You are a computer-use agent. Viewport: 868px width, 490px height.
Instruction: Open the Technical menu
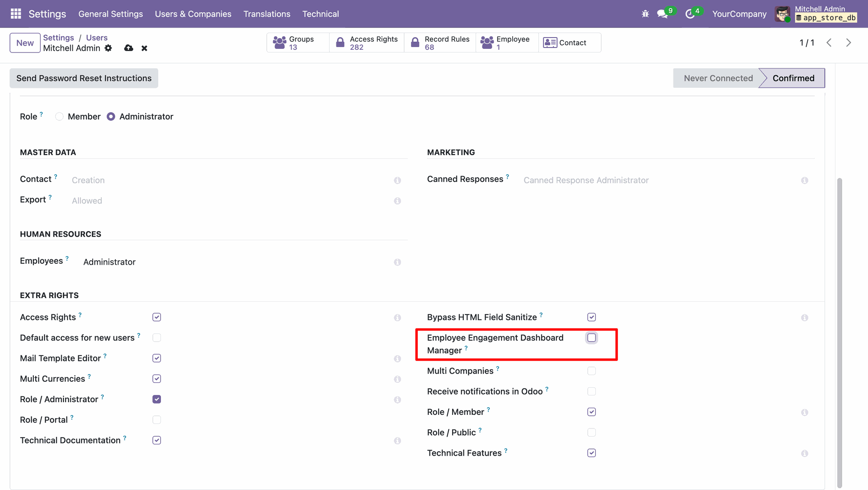321,14
